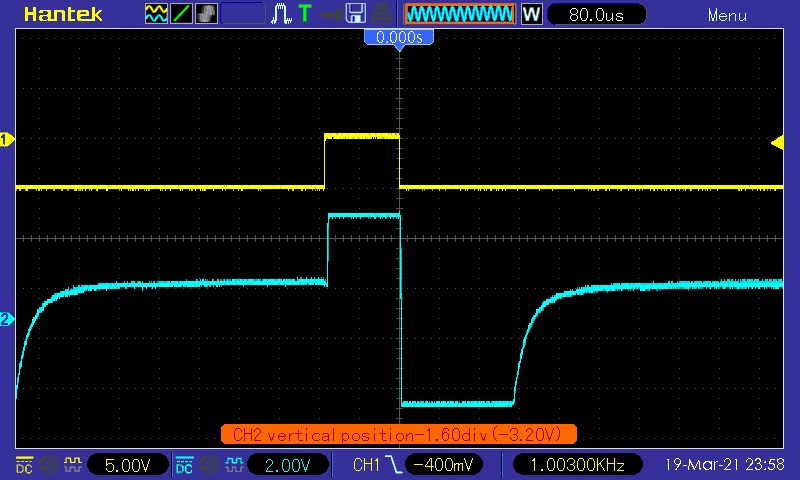This screenshot has width=800, height=480.
Task: Click the pulse waveform icon in top bar
Action: 282,14
